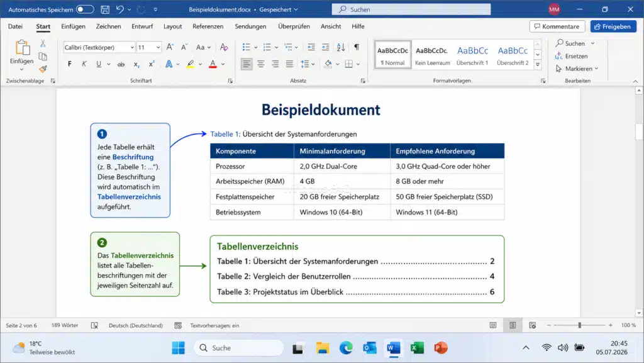The height and width of the screenshot is (363, 644).
Task: Click Ersetzen in the Bearbeiten group
Action: point(571,56)
